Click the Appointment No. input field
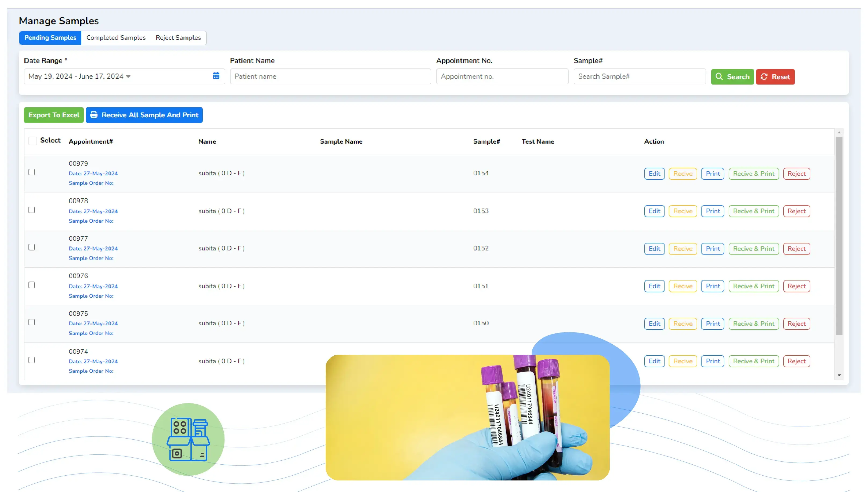Viewport: 868px width, 492px height. 501,76
